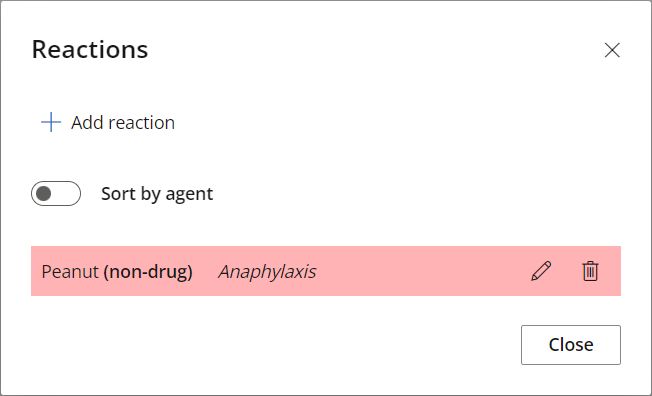The width and height of the screenshot is (652, 396).
Task: Edit the Peanut reaction with pencil icon
Action: click(541, 271)
